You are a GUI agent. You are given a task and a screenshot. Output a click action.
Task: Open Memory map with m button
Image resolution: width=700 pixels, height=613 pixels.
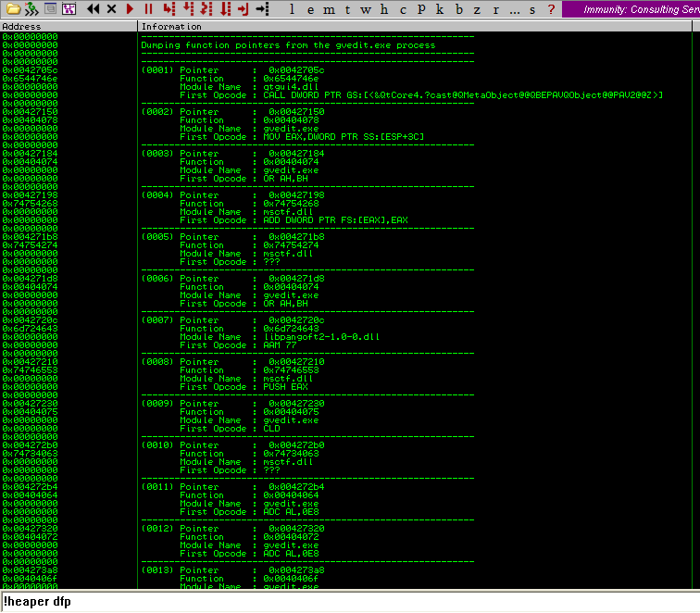pos(329,10)
